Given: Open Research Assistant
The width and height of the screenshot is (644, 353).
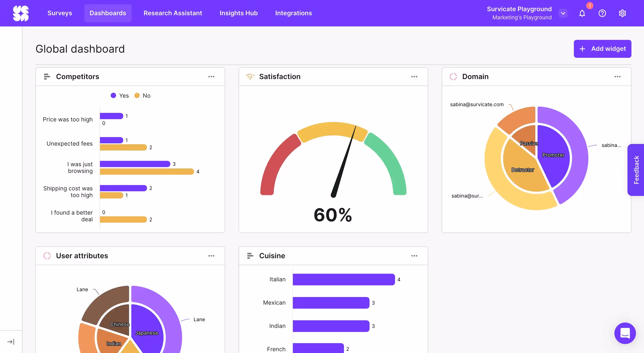Looking at the screenshot, I should (x=173, y=13).
